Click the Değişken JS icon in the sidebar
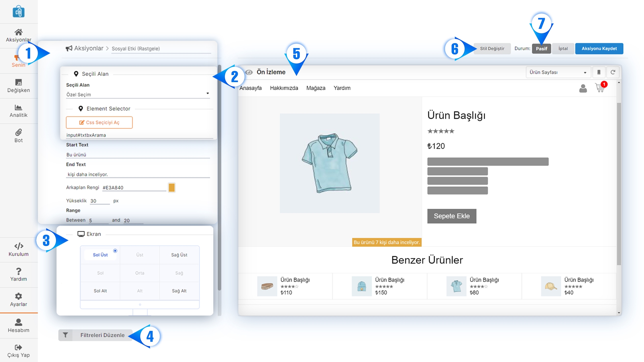The width and height of the screenshot is (644, 362). pos(18,82)
